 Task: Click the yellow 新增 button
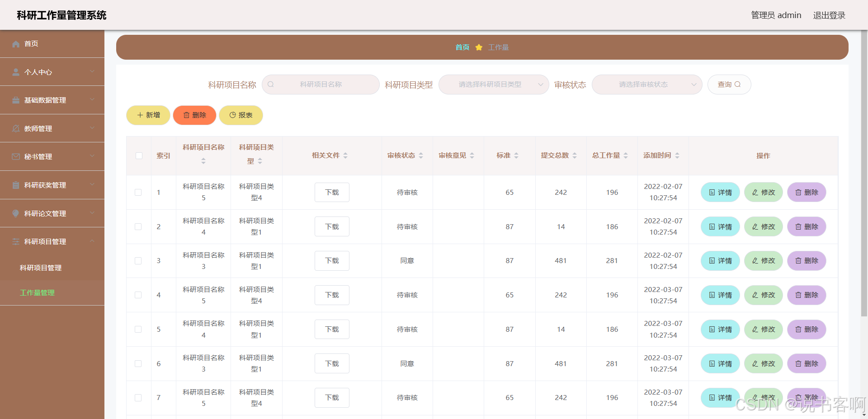148,115
